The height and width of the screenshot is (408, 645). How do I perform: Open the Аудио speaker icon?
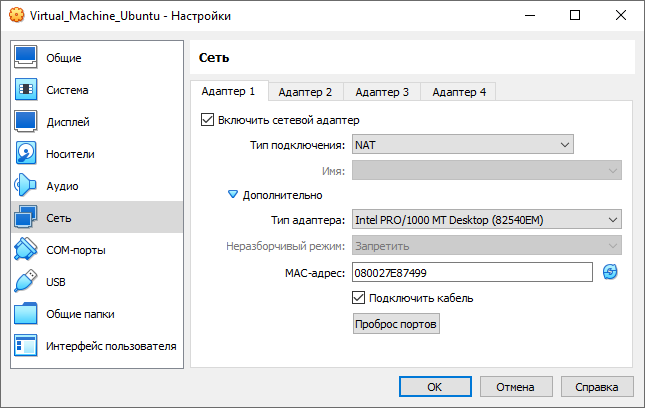pos(26,186)
